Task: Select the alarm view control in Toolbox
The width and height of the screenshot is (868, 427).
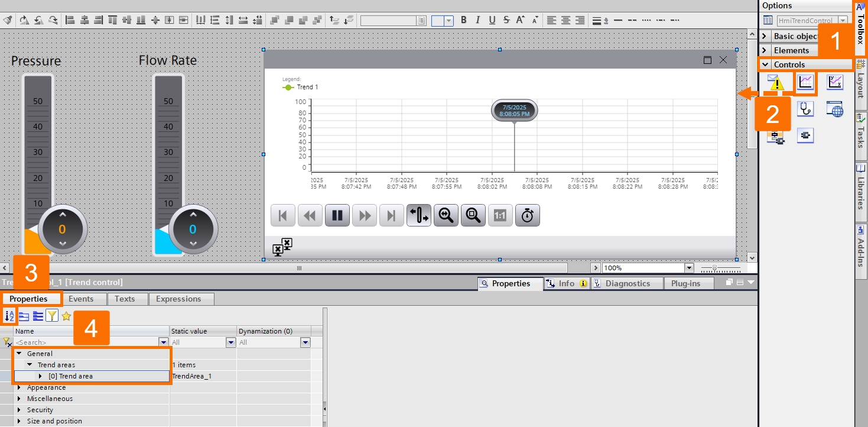Action: point(776,82)
